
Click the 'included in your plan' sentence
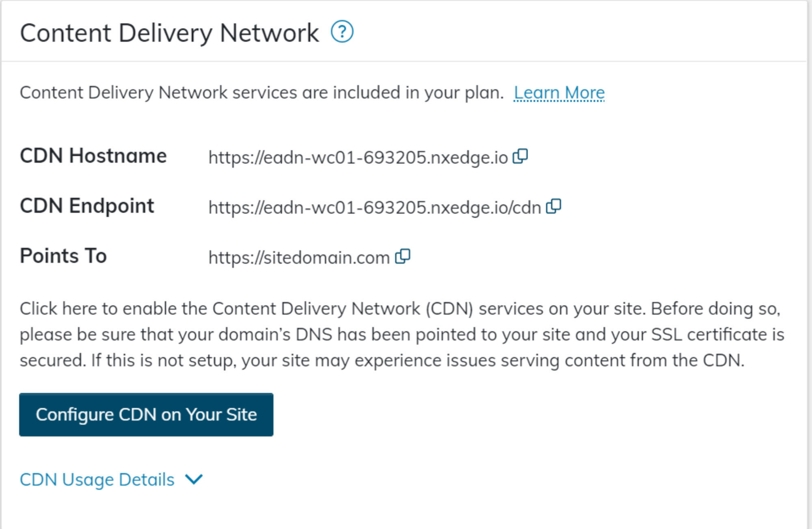click(261, 93)
